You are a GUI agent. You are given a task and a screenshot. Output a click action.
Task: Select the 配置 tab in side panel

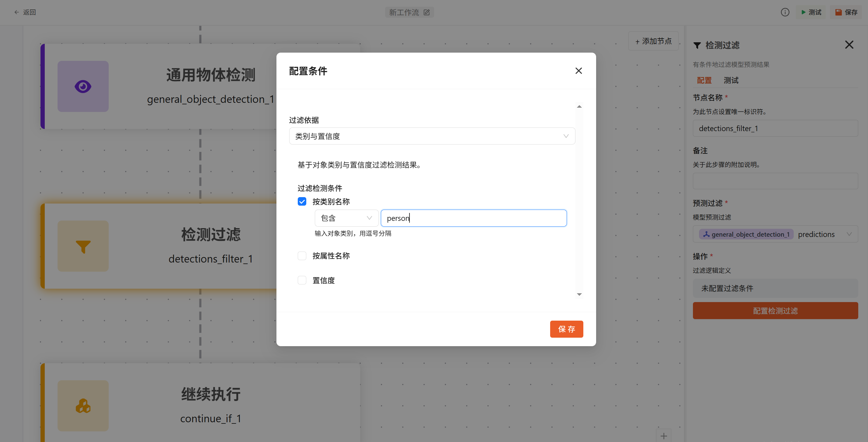point(704,80)
